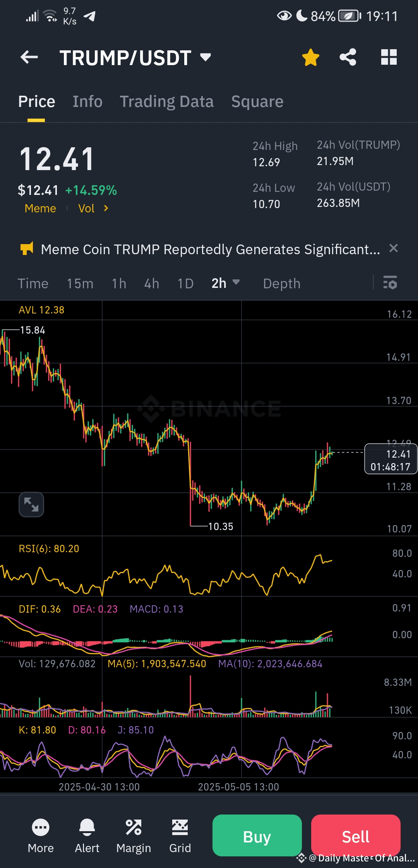The height and width of the screenshot is (868, 418).
Task: Open chart indicator settings icon
Action: (390, 282)
